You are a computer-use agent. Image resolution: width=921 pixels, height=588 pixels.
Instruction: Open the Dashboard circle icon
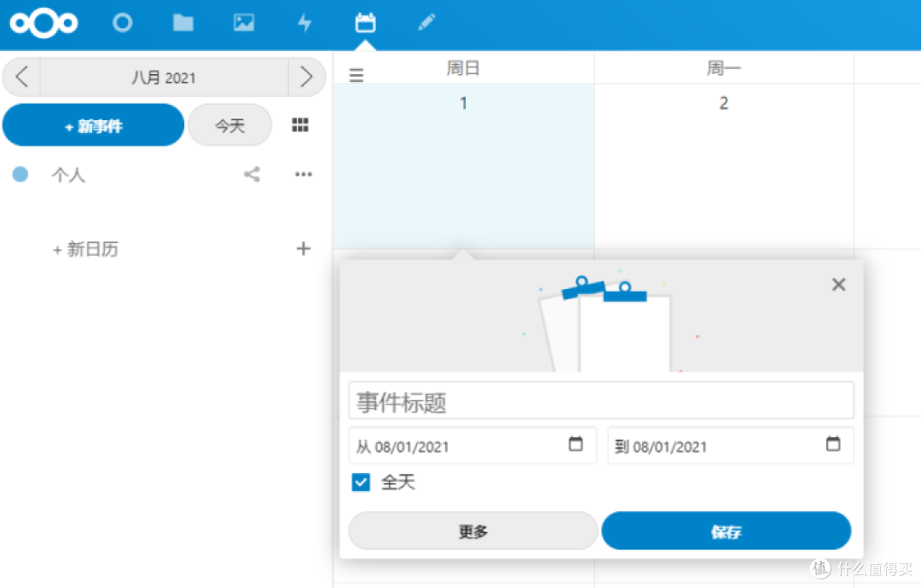click(123, 23)
